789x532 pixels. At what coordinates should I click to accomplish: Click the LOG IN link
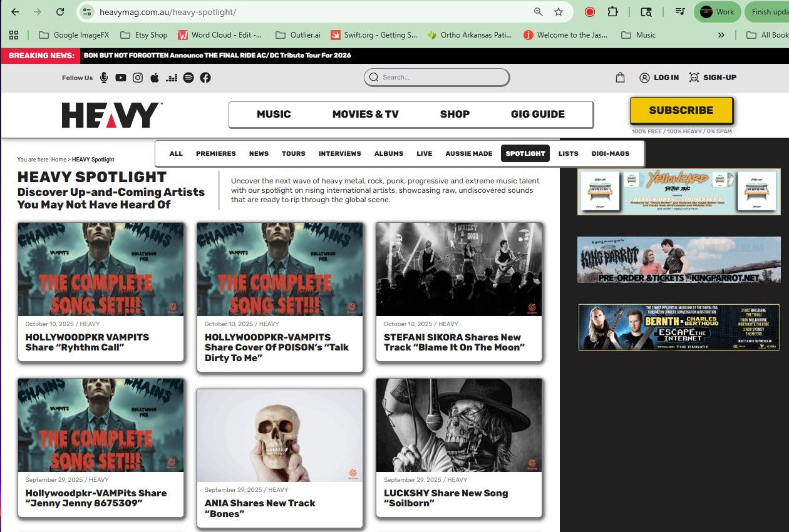pos(659,78)
